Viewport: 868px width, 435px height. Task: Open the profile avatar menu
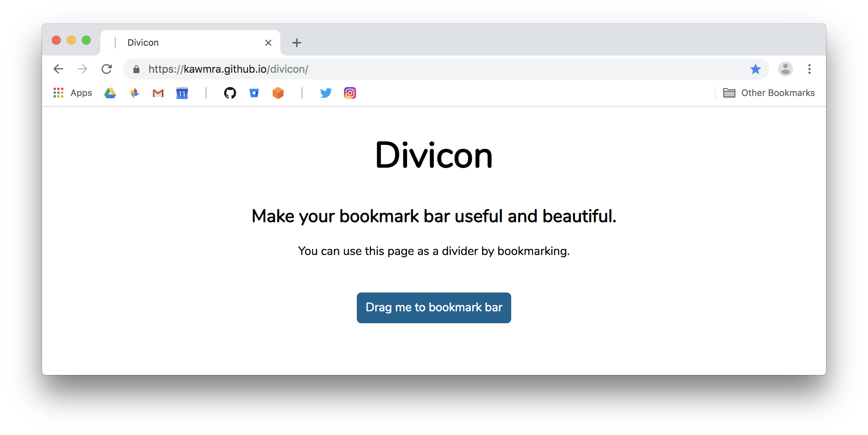[x=786, y=69]
